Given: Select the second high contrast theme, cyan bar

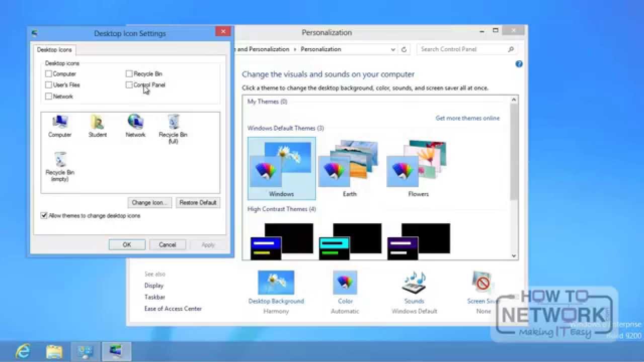Looking at the screenshot, I should [350, 241].
